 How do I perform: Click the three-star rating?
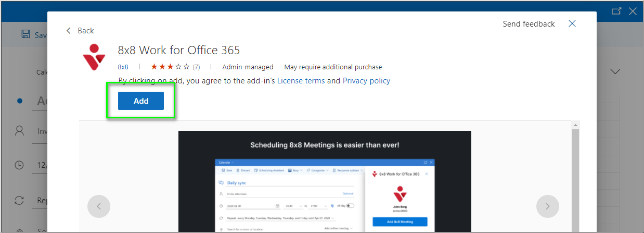click(x=170, y=67)
